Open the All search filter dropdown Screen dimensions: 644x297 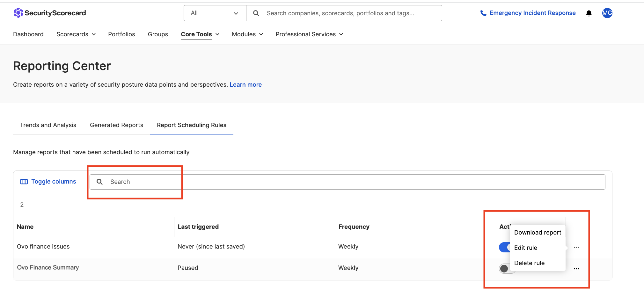[214, 13]
